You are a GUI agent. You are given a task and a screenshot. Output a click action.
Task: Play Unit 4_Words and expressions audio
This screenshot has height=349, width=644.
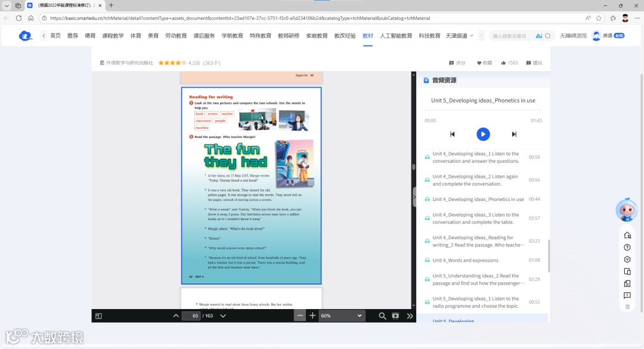click(482, 260)
